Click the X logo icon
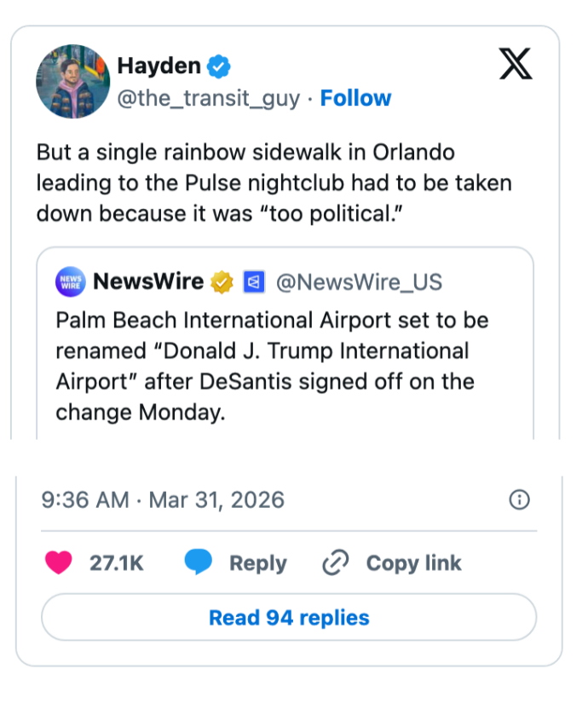Screen dimensions: 588x704 click(x=515, y=64)
